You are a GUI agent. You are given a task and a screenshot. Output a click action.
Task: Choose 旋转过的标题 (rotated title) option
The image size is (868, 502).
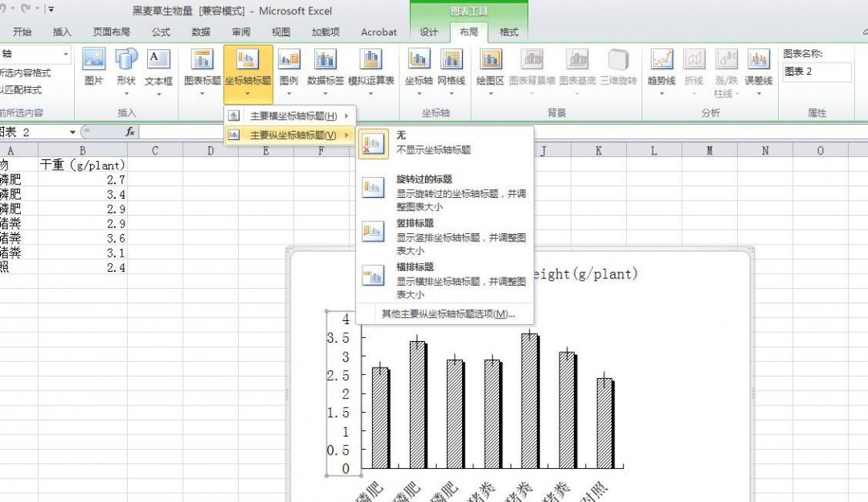point(445,192)
